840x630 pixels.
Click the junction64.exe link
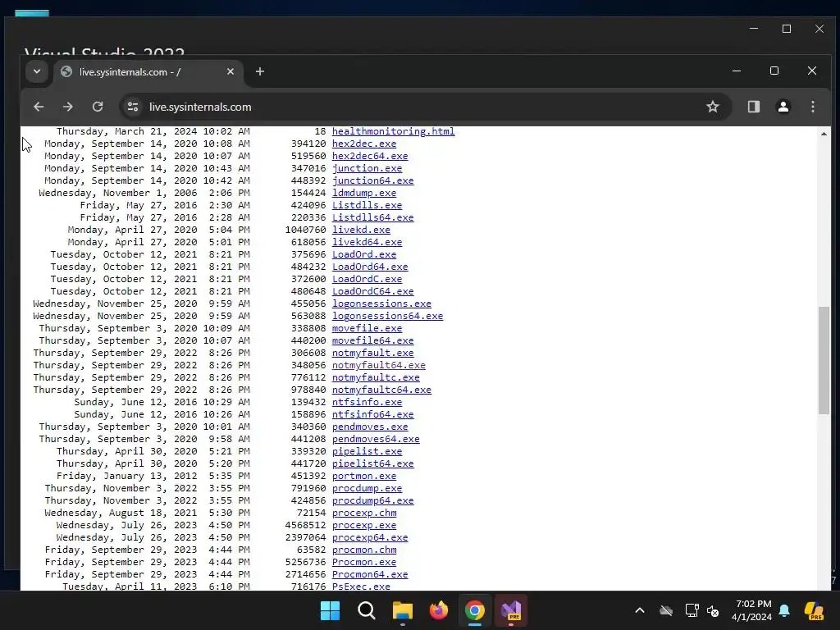pyautogui.click(x=373, y=180)
